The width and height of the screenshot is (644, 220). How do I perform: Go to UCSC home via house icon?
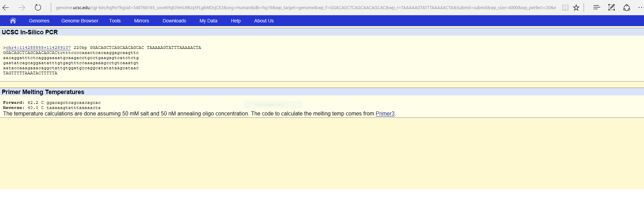[x=13, y=21]
